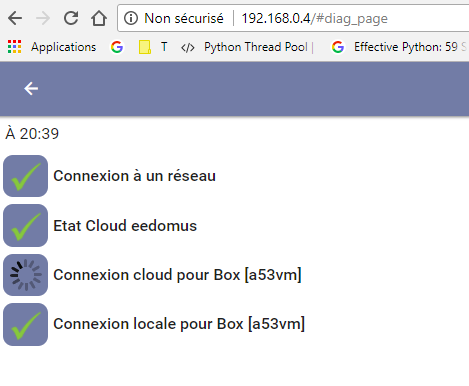Click the green check beside Connexion locale pour Box
Image resolution: width=469 pixels, height=386 pixels.
[x=25, y=324]
